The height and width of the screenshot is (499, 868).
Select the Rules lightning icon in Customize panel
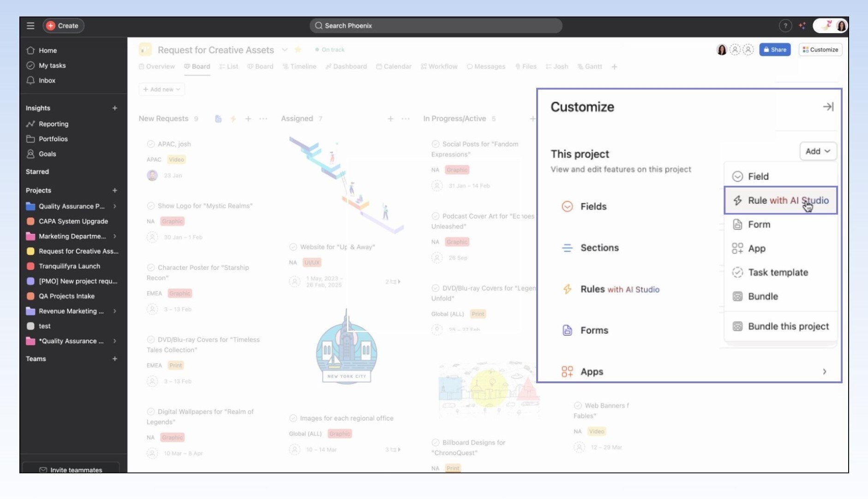pos(567,289)
